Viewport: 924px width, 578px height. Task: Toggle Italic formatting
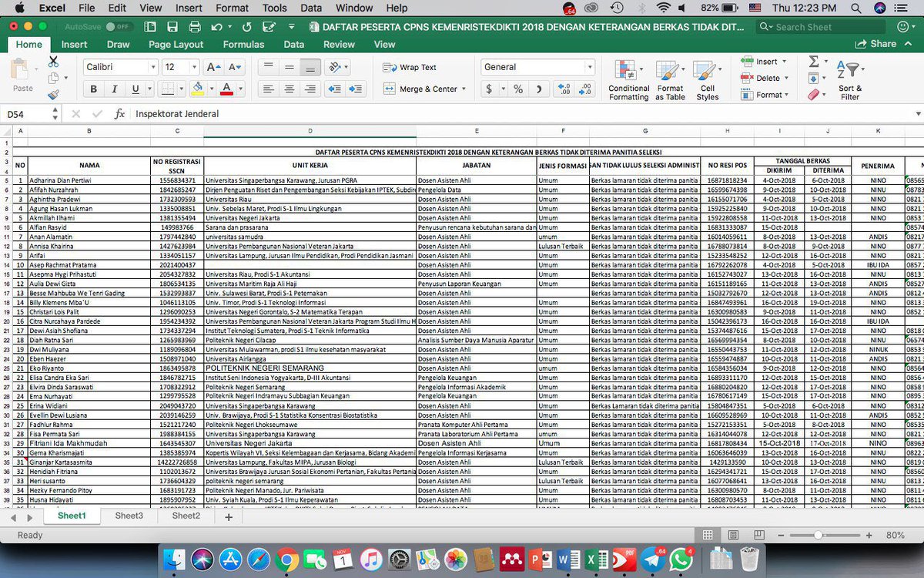click(115, 89)
